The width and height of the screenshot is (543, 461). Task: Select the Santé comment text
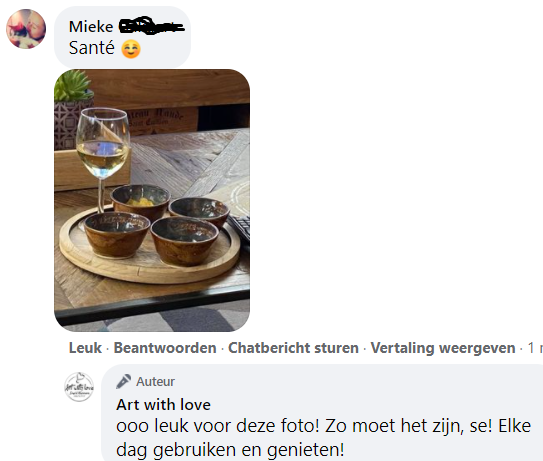point(91,48)
